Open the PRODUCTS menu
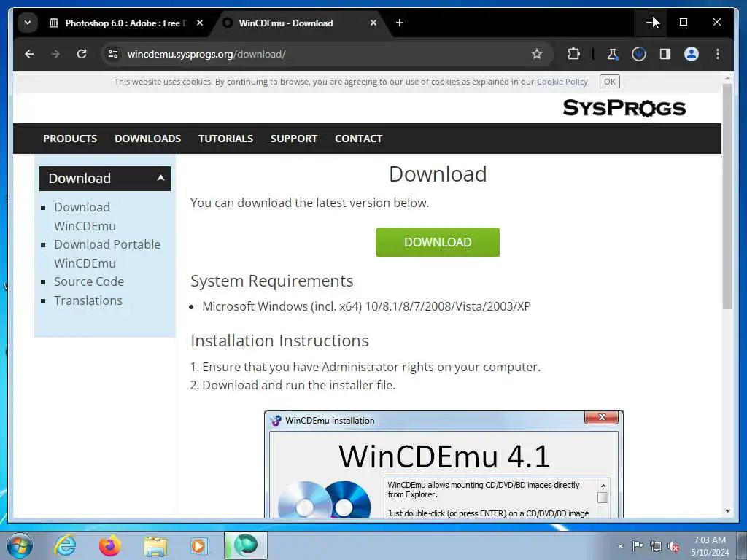Viewport: 747px width, 560px height. (x=70, y=139)
